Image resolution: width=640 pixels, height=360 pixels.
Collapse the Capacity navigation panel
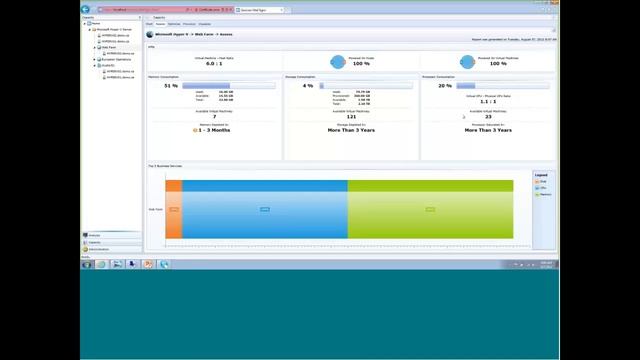click(x=140, y=18)
